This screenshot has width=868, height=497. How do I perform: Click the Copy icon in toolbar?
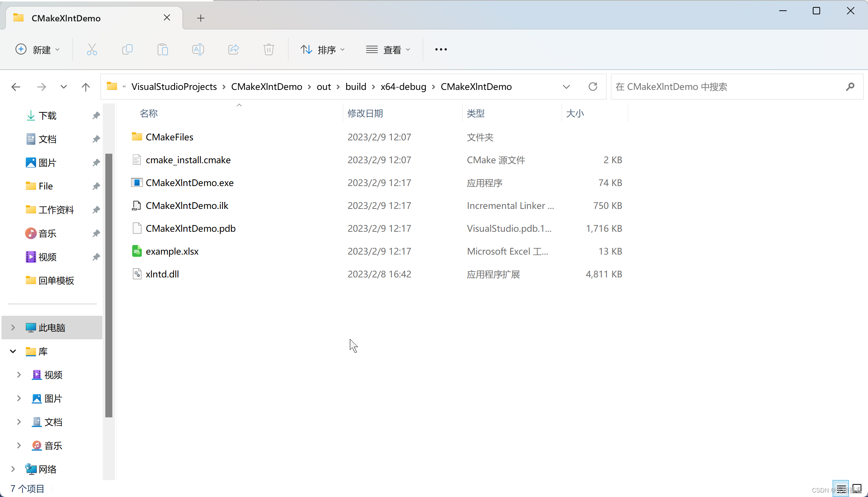127,49
